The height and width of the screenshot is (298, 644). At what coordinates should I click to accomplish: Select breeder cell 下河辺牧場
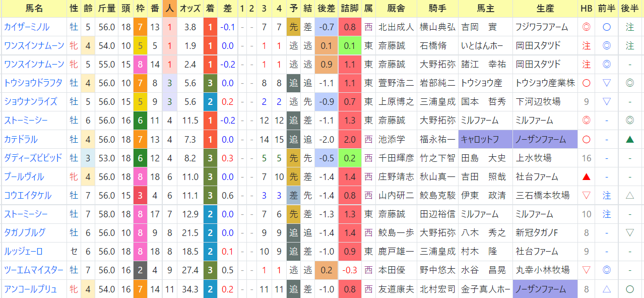[x=545, y=102]
